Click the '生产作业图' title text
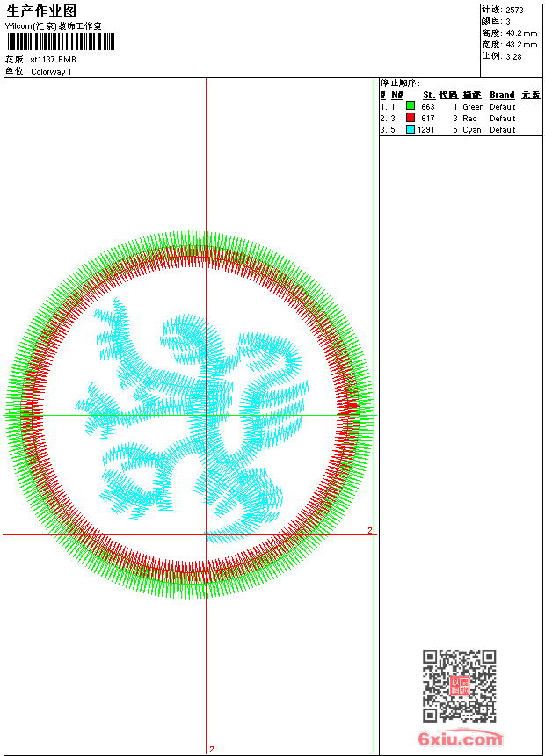Viewport: 545px width, 756px height. 41,11
